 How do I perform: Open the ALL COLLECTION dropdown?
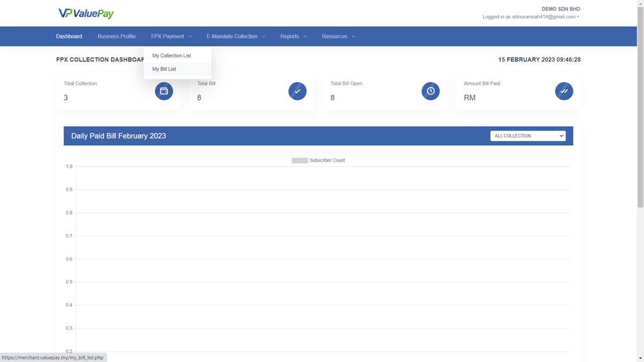[528, 136]
